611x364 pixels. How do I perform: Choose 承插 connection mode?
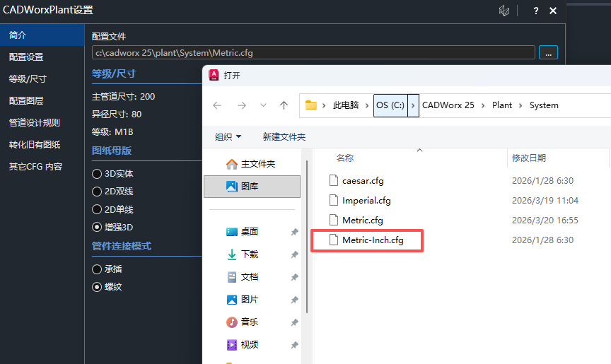point(97,269)
